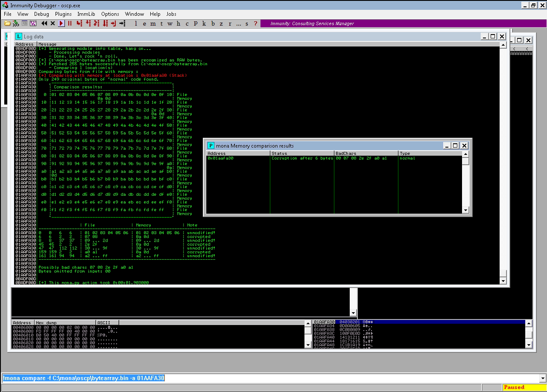The height and width of the screenshot is (392, 547).
Task: Open the View menu
Action: click(x=23, y=14)
